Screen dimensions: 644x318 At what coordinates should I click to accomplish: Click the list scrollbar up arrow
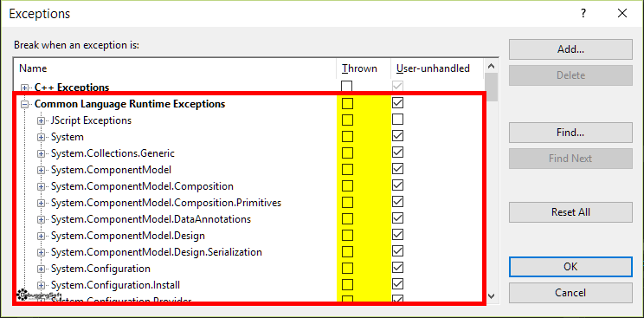(x=492, y=66)
